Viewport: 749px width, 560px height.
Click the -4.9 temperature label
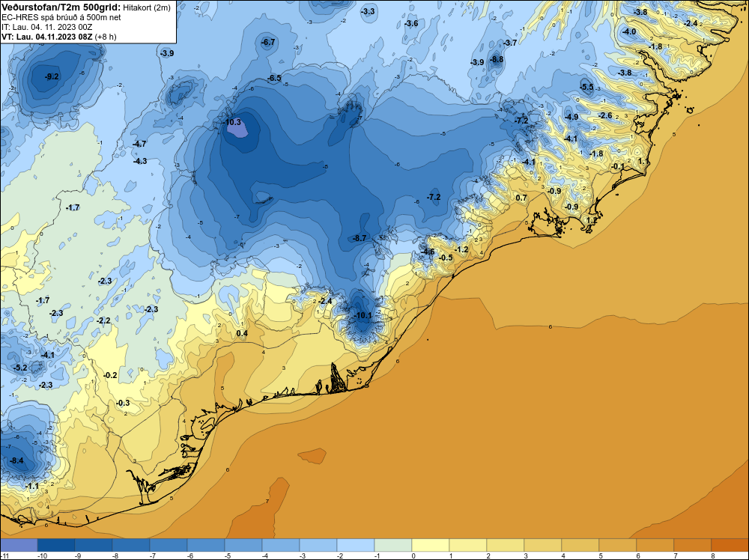tap(571, 117)
